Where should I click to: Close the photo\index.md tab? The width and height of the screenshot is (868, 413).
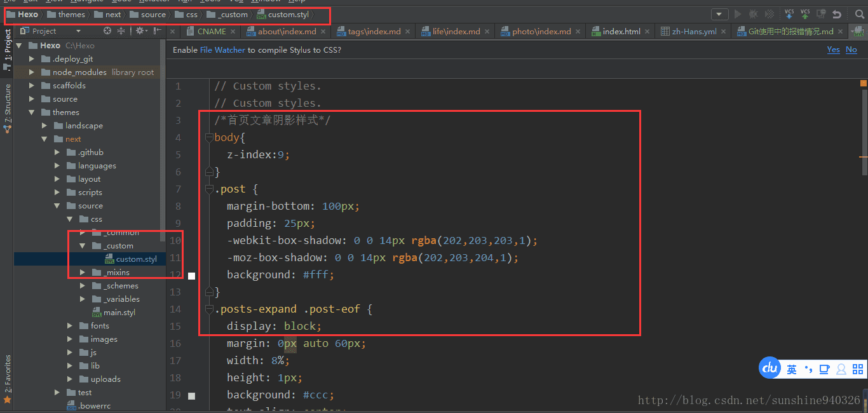click(x=578, y=31)
